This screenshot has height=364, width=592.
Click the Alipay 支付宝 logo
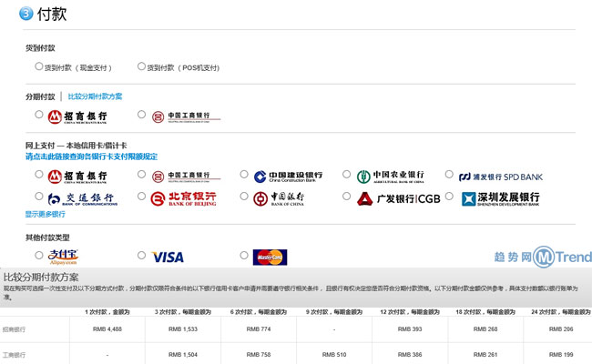(63, 257)
